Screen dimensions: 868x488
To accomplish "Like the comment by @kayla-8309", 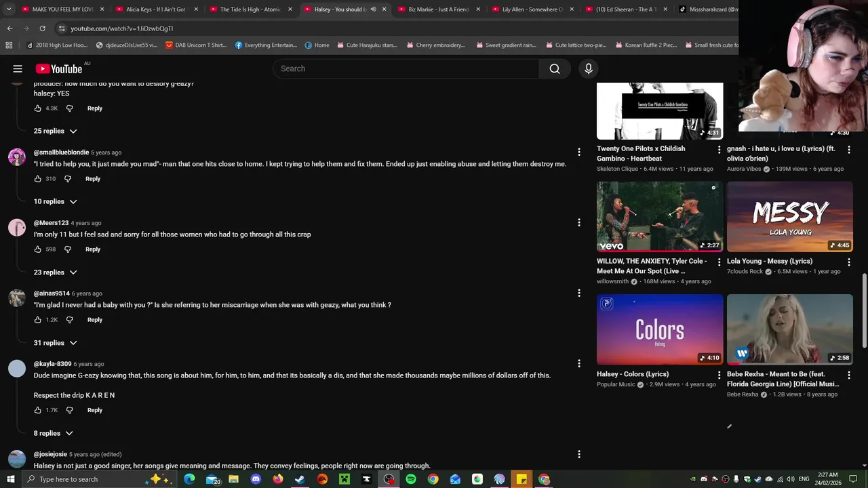I will pos(38,410).
